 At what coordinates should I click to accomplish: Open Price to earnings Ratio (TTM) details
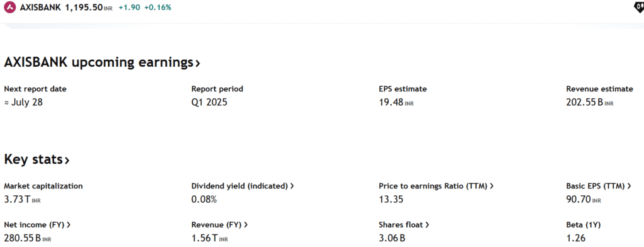436,186
